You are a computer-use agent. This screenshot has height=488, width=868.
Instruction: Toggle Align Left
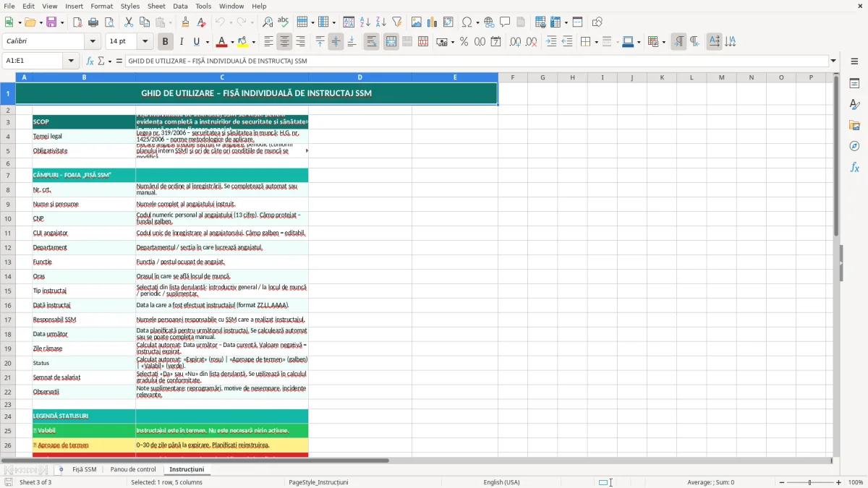click(x=268, y=42)
